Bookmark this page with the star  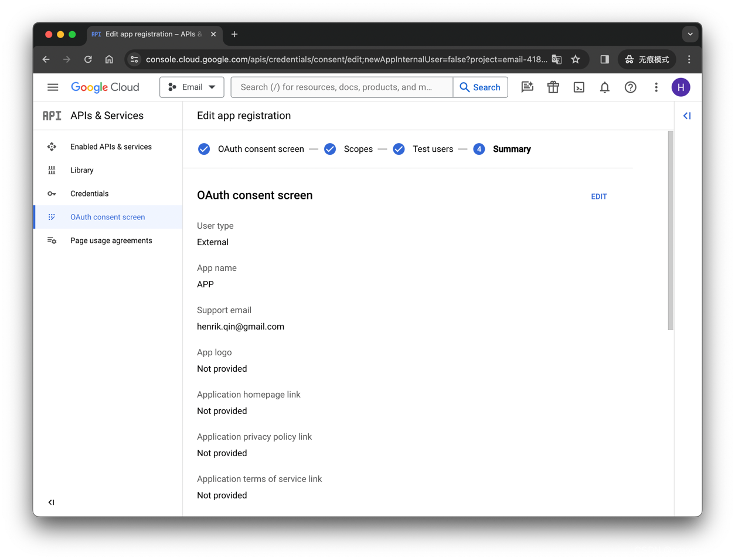point(576,59)
